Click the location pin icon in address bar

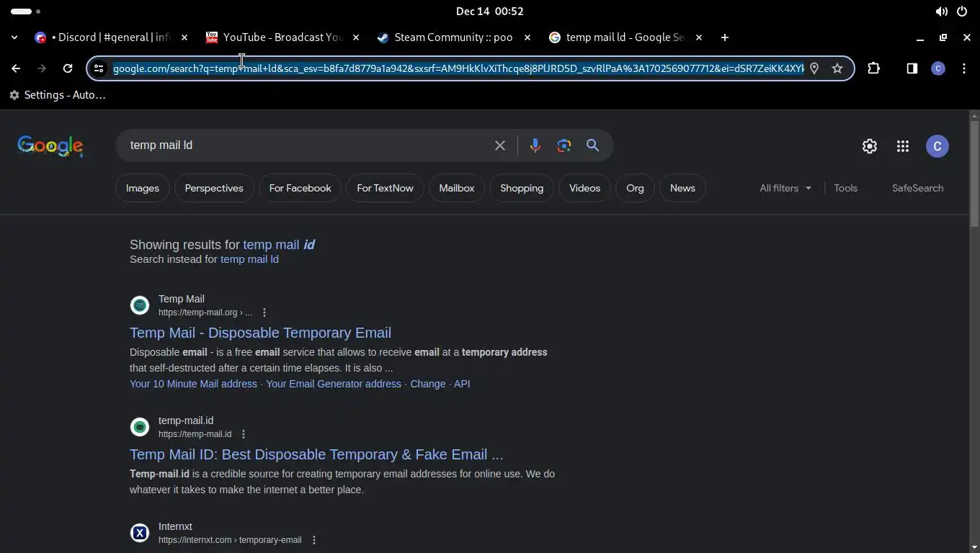coord(814,68)
